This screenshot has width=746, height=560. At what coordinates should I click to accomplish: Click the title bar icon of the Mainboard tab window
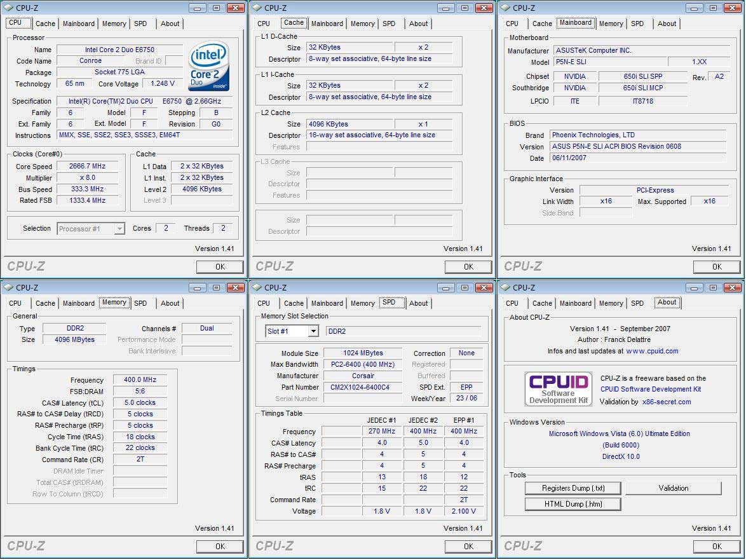(x=505, y=8)
